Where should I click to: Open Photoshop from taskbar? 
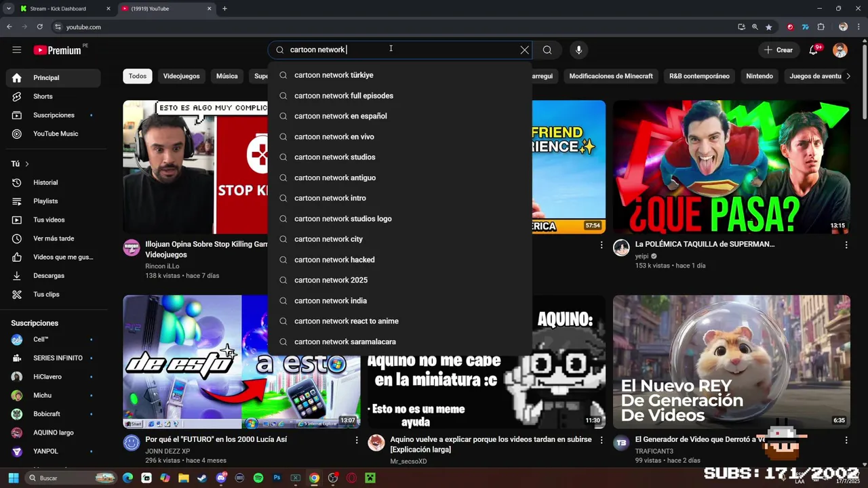tap(277, 478)
